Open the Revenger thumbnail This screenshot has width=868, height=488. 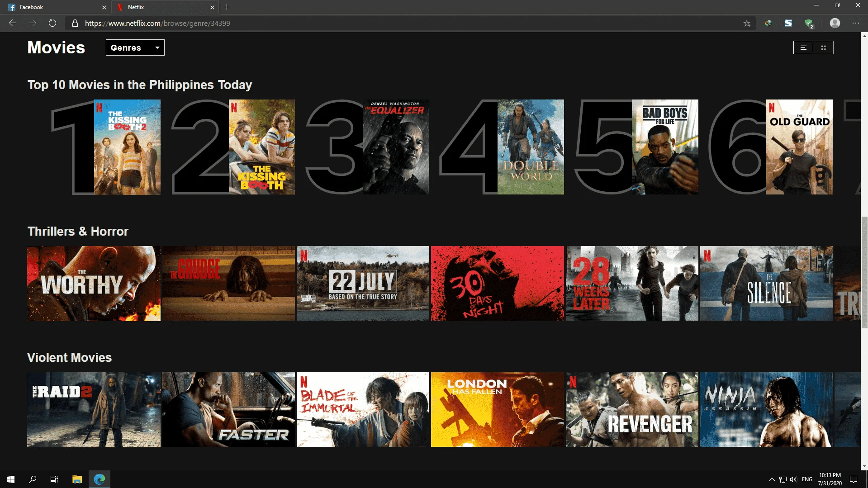coord(632,410)
